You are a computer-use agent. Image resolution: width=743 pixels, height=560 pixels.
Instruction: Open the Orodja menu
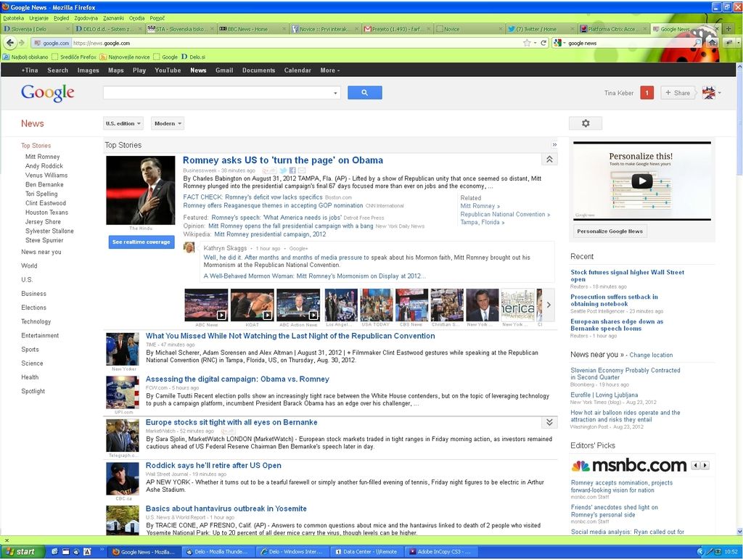point(137,18)
